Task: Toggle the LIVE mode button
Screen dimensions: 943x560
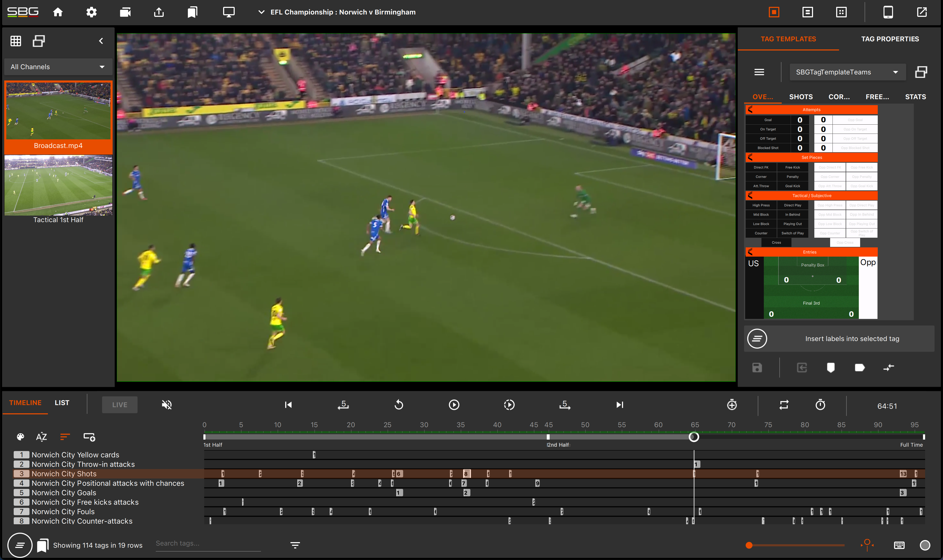Action: [x=119, y=405]
